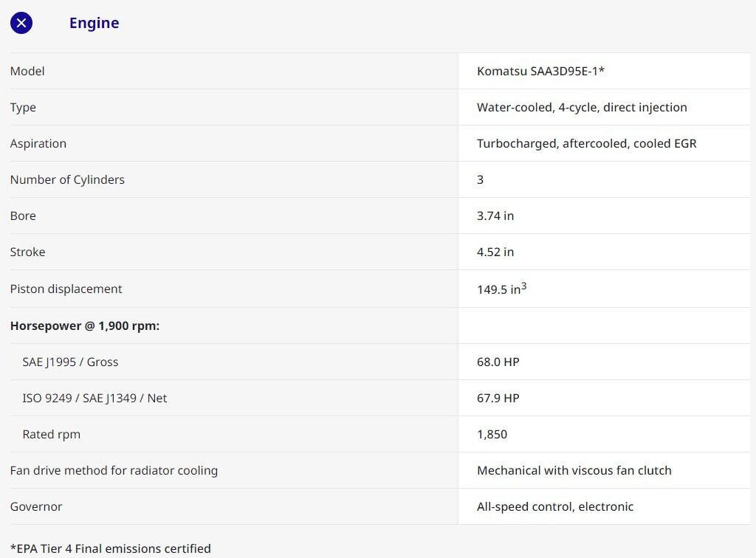Click the Fan drive method for radiator cooling label
Viewport: 756px width, 558px height.
114,470
